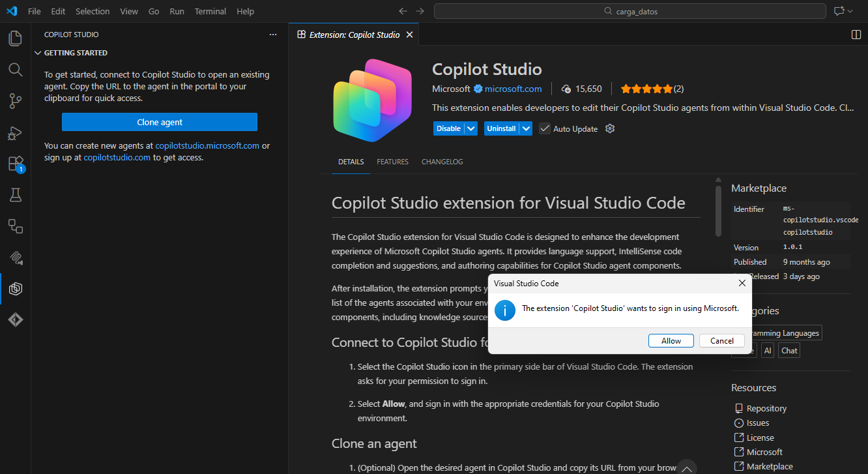Screen dimensions: 868x474
Task: Click the Clone agent button
Action: point(160,122)
